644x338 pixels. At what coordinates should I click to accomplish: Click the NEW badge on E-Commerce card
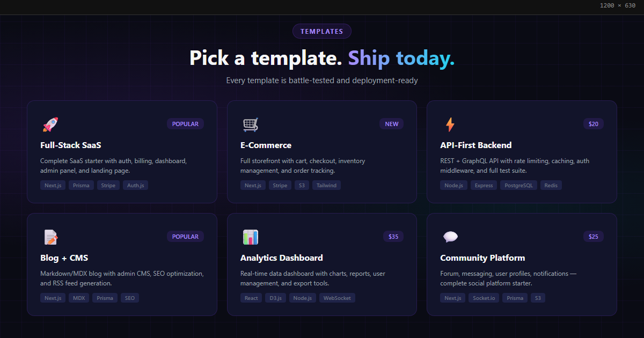[x=392, y=124]
